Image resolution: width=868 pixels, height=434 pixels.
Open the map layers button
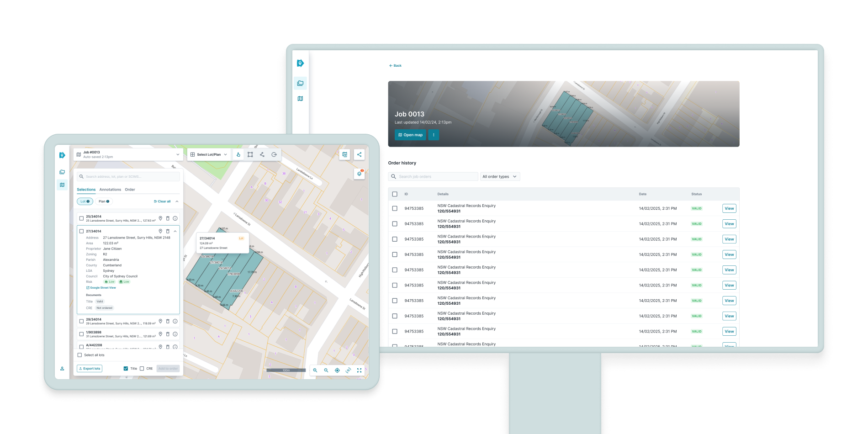coord(360,174)
